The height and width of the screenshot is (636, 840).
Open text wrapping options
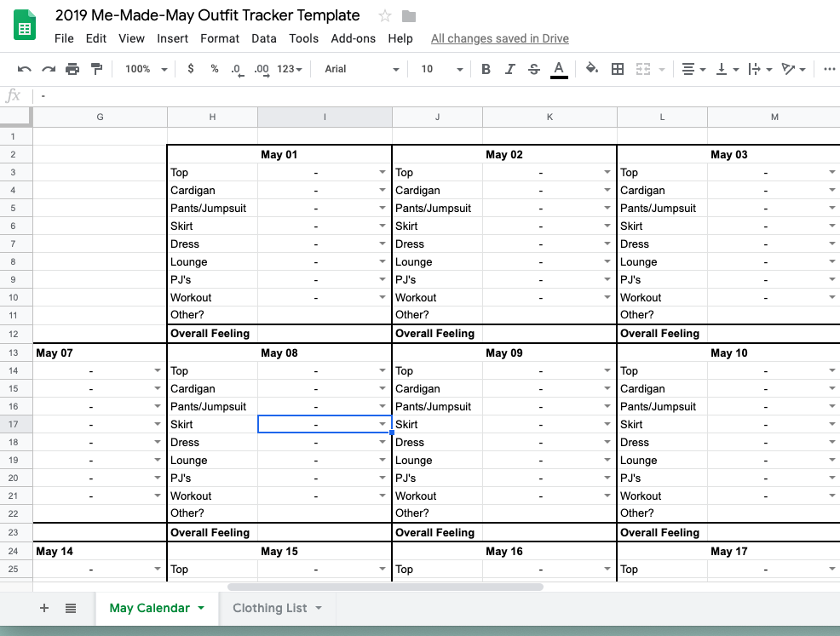tap(760, 69)
